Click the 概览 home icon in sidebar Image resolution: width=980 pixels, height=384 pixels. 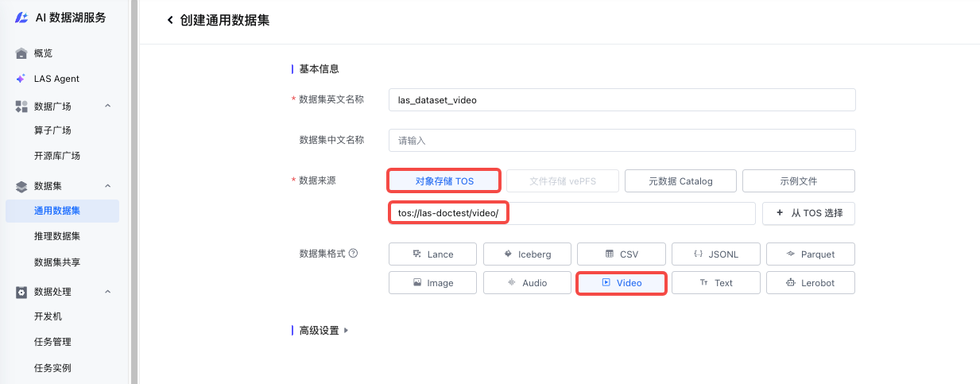pos(21,53)
